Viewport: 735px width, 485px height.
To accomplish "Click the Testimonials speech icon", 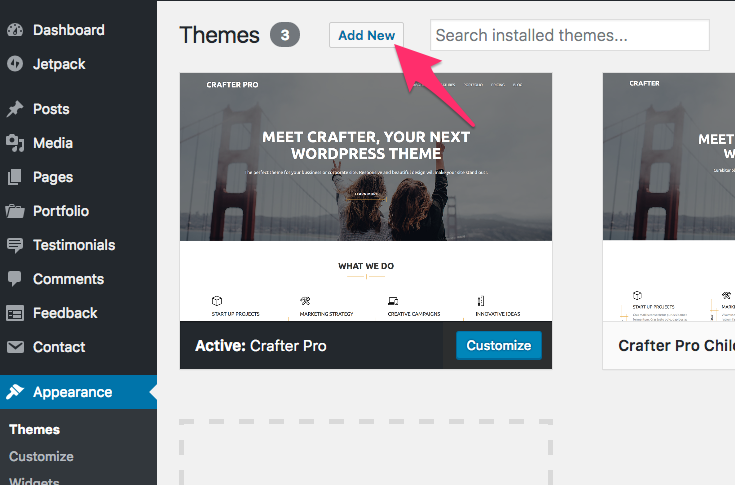I will click(15, 245).
